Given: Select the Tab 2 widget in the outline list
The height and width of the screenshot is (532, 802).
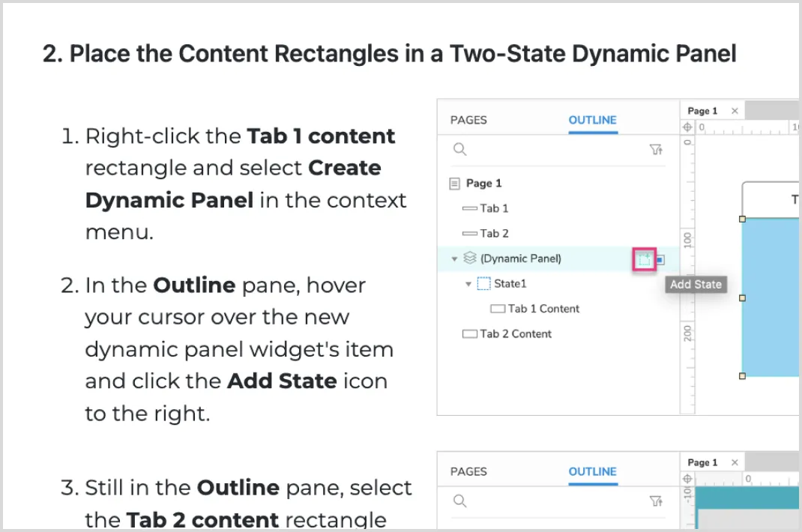Looking at the screenshot, I should pos(494,234).
